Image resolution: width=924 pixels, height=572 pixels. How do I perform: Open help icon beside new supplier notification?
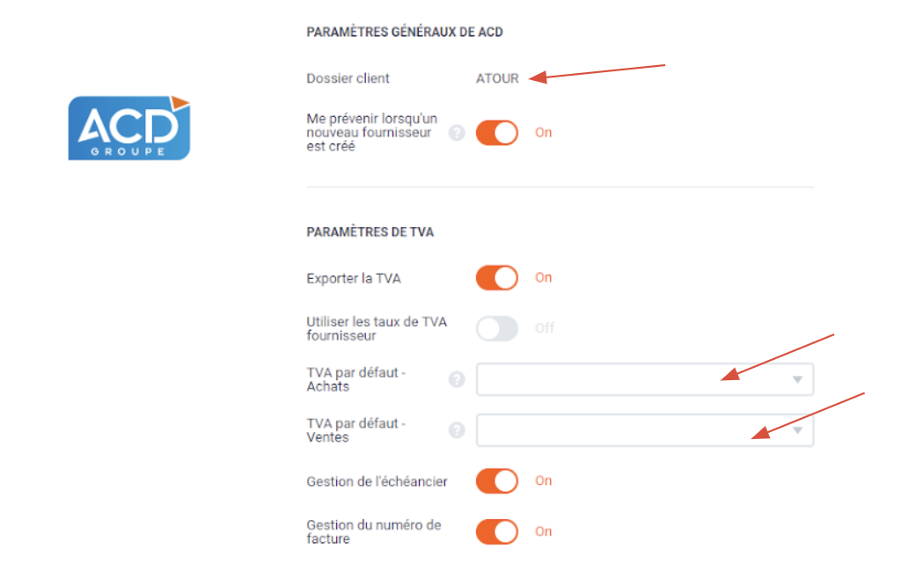[x=457, y=133]
